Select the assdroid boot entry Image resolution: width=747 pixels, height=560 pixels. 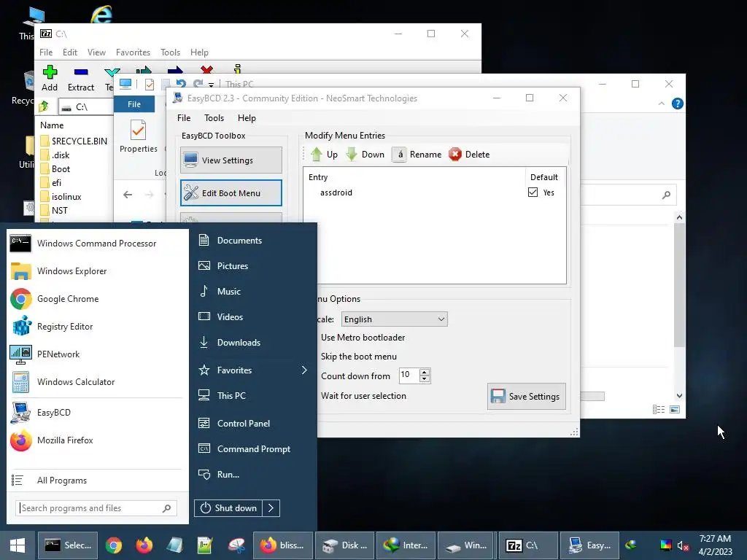[336, 192]
